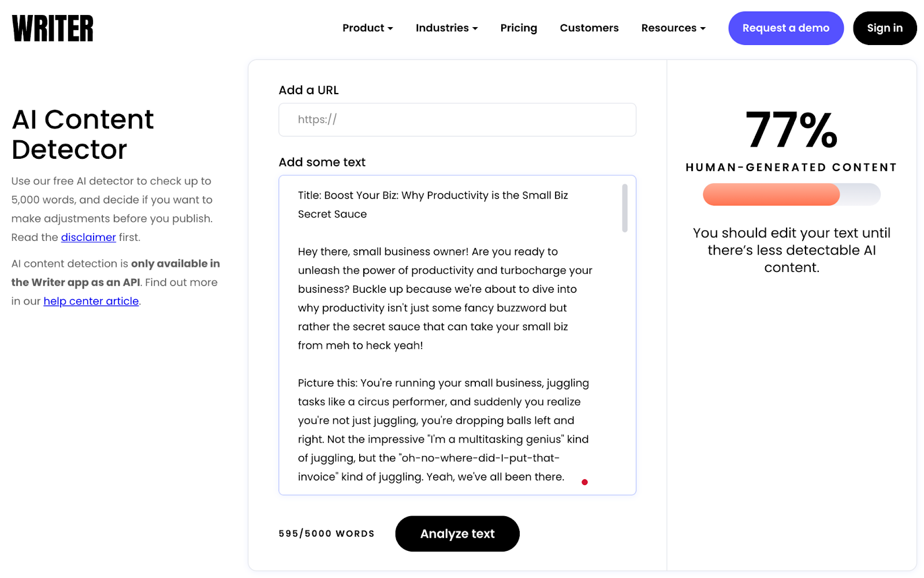Click the 77% score result
Screen dimensions: 924x578
(x=791, y=130)
